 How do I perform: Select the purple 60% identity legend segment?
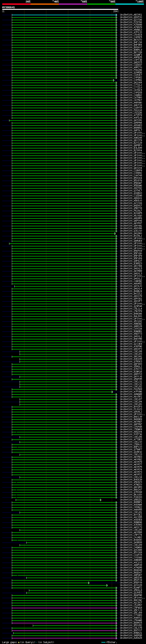click(x=73, y=4)
